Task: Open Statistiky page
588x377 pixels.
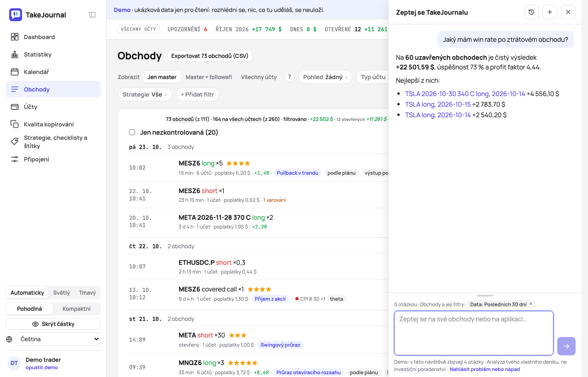Action: (53, 54)
